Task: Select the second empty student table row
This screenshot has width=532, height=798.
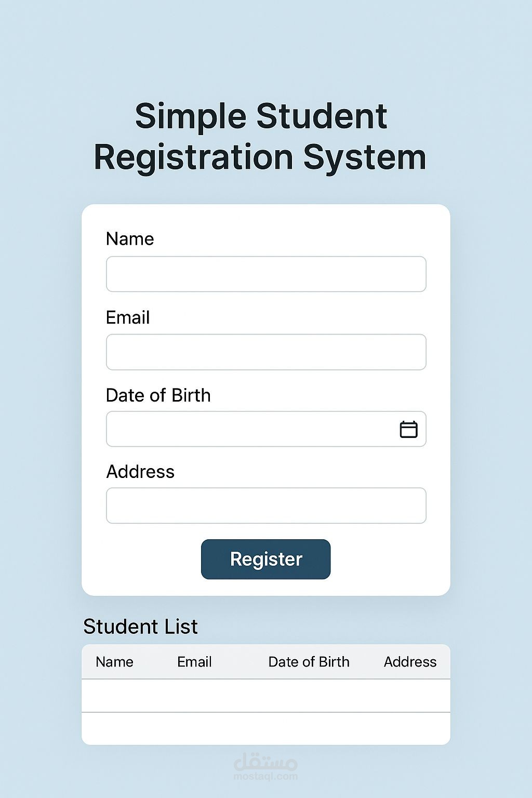Action: (x=266, y=728)
